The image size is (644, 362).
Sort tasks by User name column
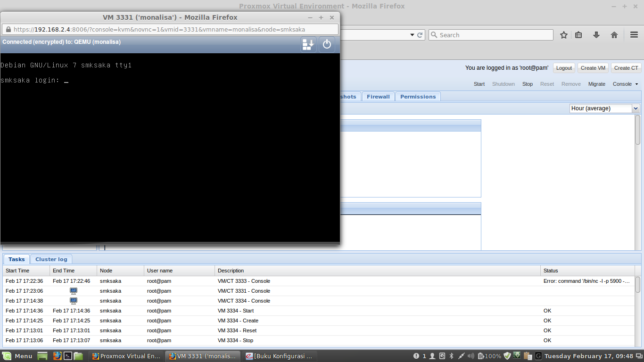pyautogui.click(x=180, y=271)
